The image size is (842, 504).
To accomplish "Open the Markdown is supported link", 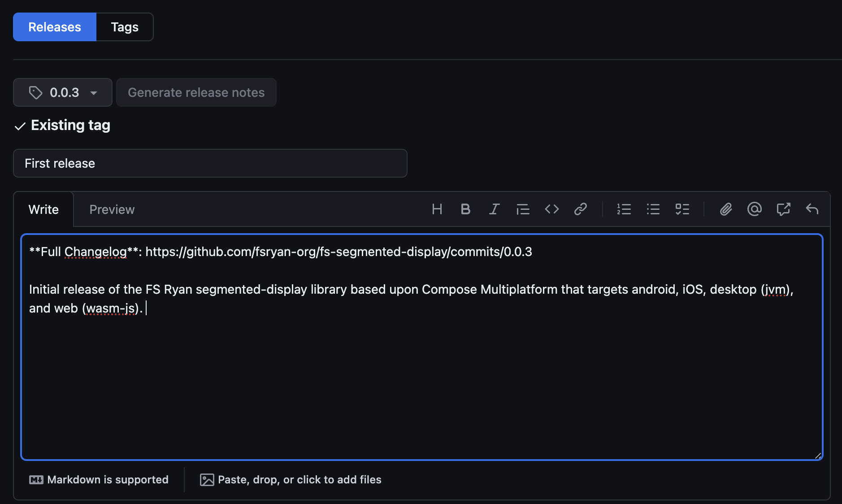I will [99, 480].
